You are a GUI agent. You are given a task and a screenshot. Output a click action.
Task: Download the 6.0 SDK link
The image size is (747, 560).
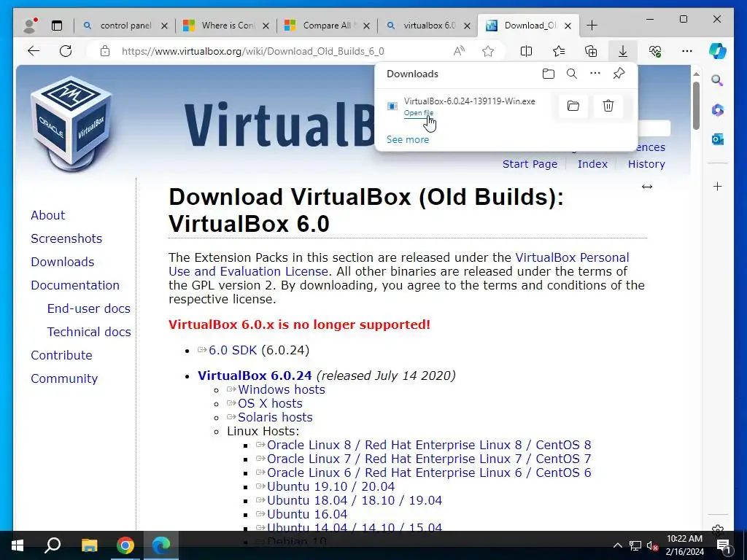tap(233, 350)
